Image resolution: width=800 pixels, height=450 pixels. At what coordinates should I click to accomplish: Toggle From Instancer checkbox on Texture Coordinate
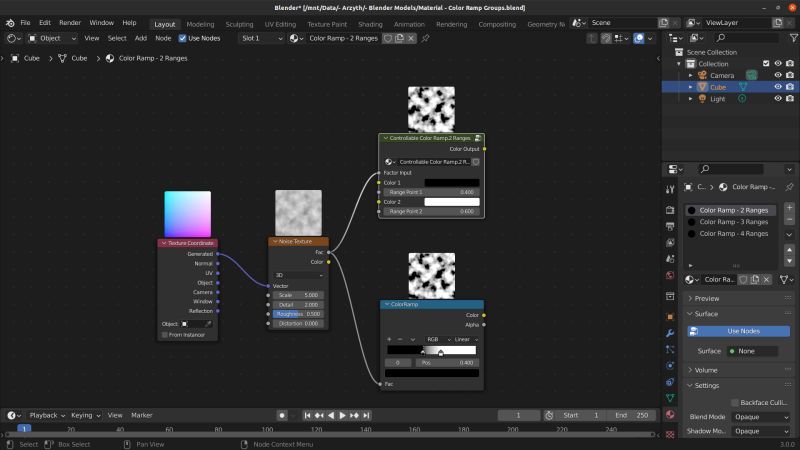tap(164, 335)
